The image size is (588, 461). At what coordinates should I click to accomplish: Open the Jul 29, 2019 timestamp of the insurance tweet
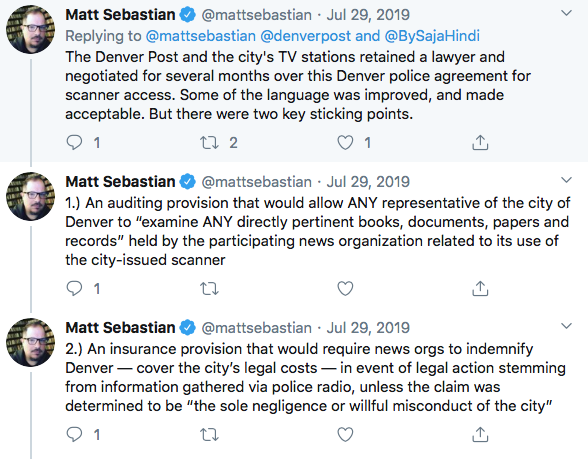pyautogui.click(x=368, y=328)
